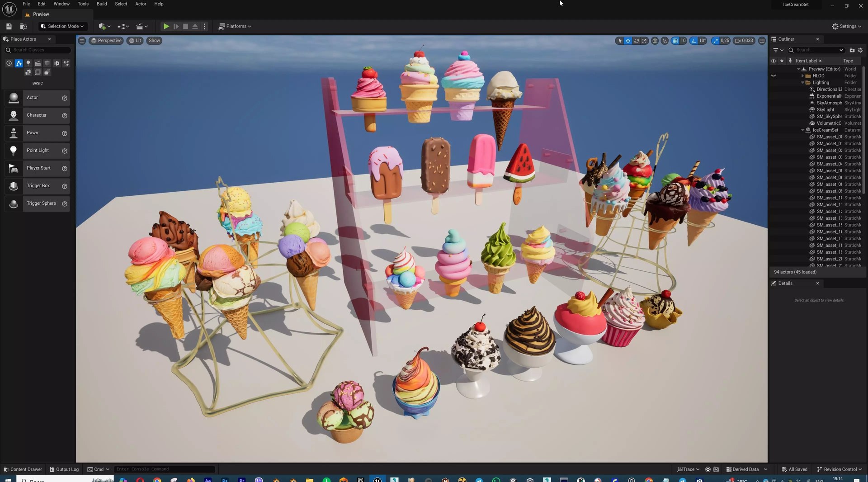The height and width of the screenshot is (482, 868).
Task: Activate the Translate (move) tool in viewport
Action: tap(628, 41)
